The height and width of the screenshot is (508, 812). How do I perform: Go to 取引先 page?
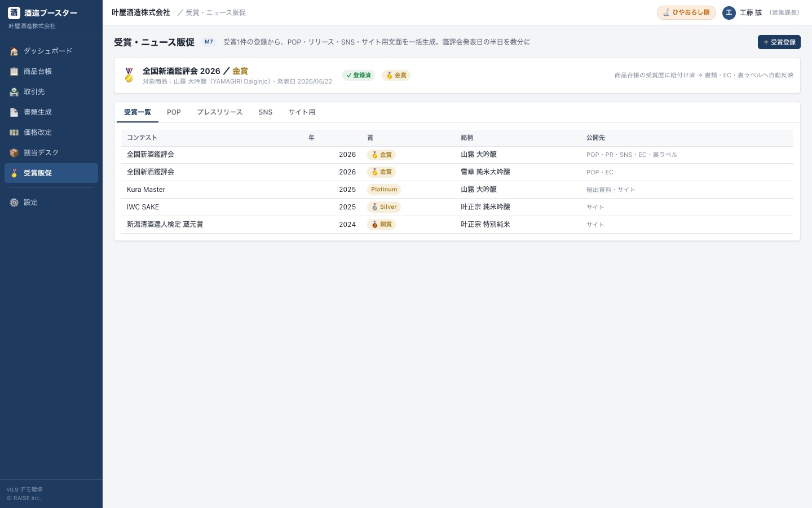point(51,91)
